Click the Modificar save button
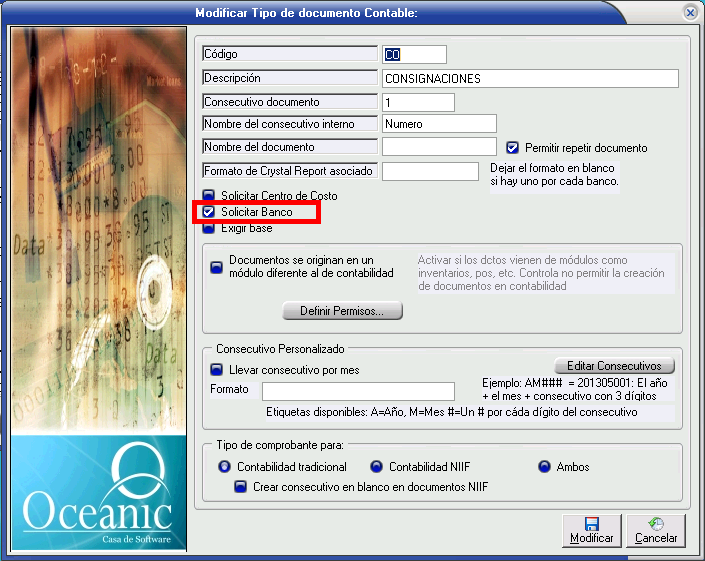 point(591,530)
